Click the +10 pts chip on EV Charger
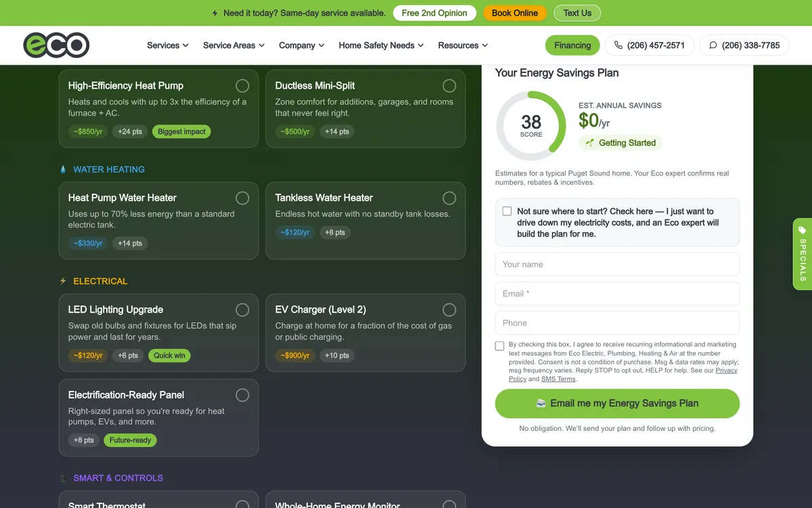Screen dimensions: 812x508 click(337, 356)
